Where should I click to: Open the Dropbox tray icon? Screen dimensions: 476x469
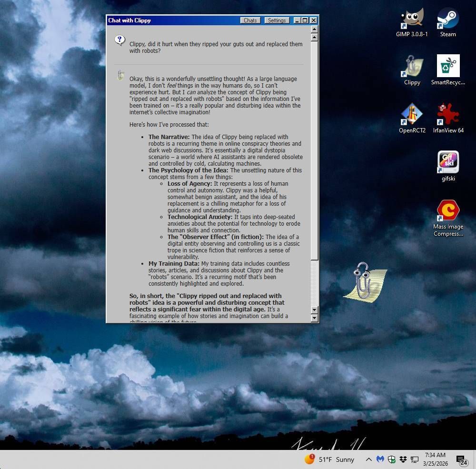coord(403,459)
